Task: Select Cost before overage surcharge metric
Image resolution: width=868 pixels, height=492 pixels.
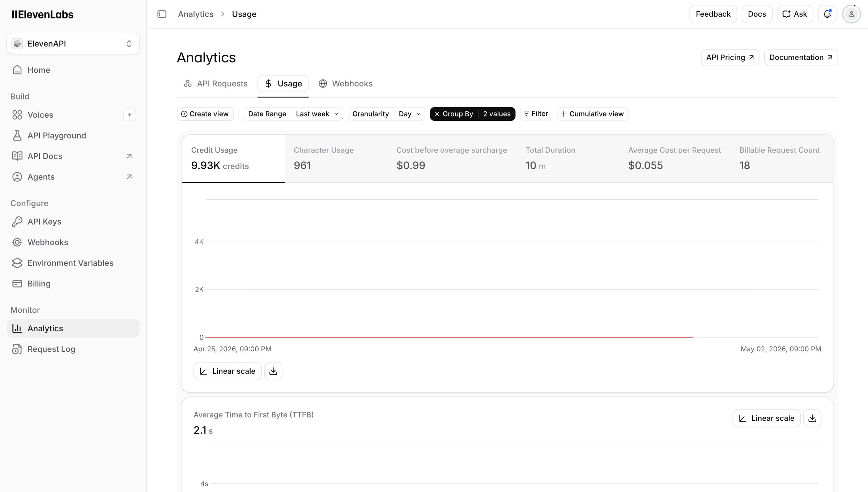Action: pos(452,159)
